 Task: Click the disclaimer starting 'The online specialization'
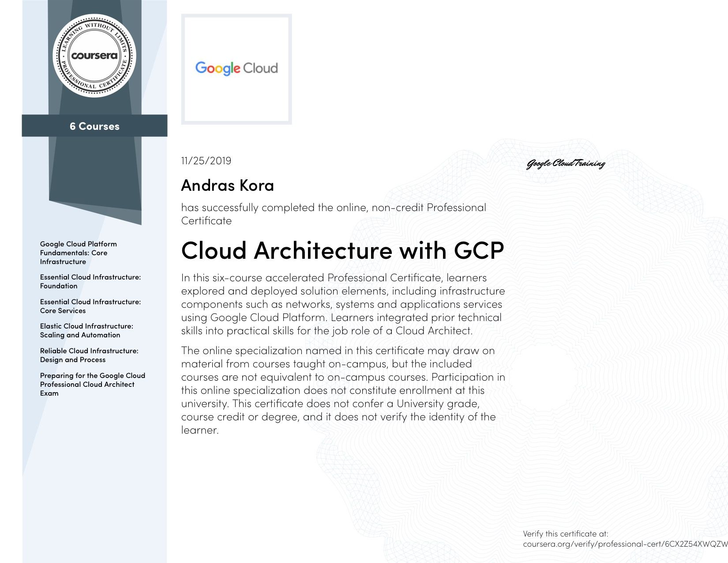click(x=343, y=390)
